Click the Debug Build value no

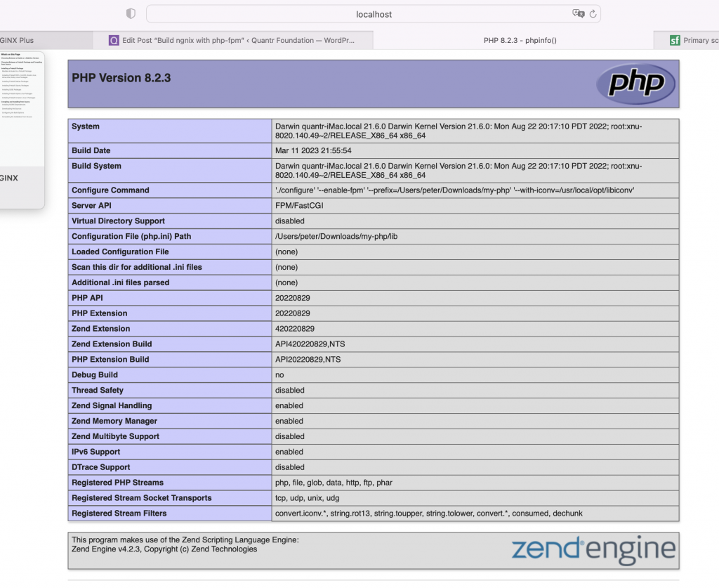279,374
